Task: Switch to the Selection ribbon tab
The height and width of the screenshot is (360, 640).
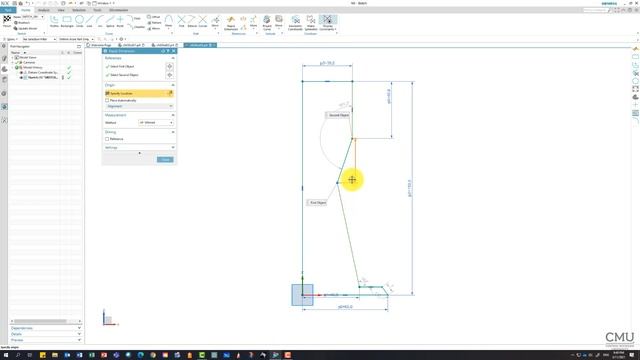Action: pyautogui.click(x=79, y=10)
